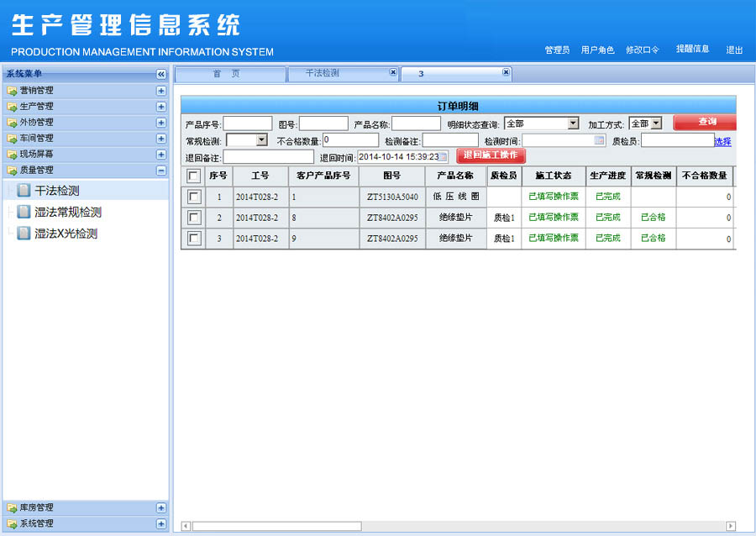Click the 退回施工操作 button

pos(491,155)
